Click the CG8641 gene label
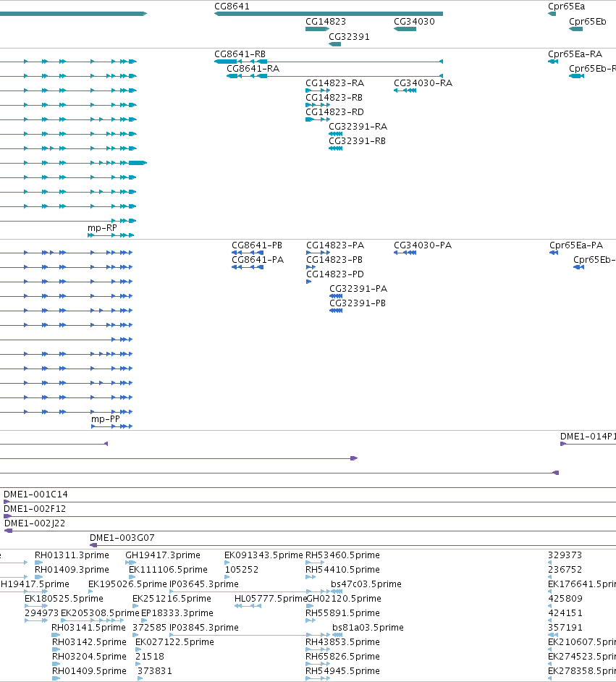Screen dimensions: 616x682 232,7
